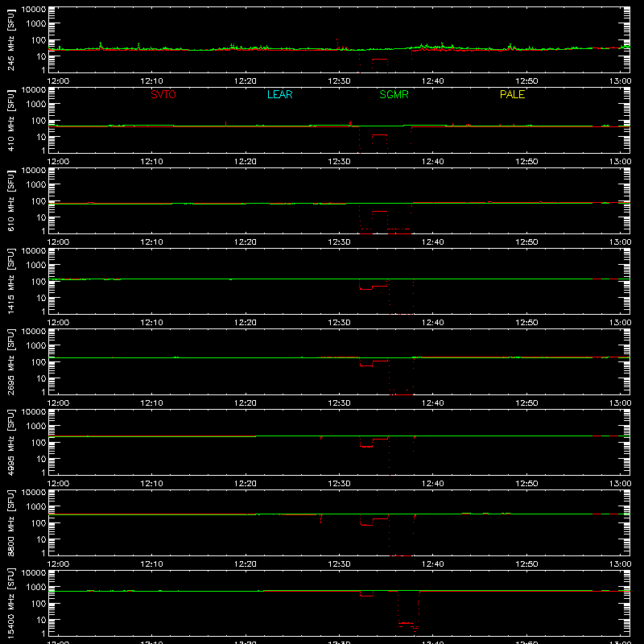This screenshot has width=644, height=644.
Task: Click the 1000 y-axis value on 410 MHz plot
Action: 36,105
